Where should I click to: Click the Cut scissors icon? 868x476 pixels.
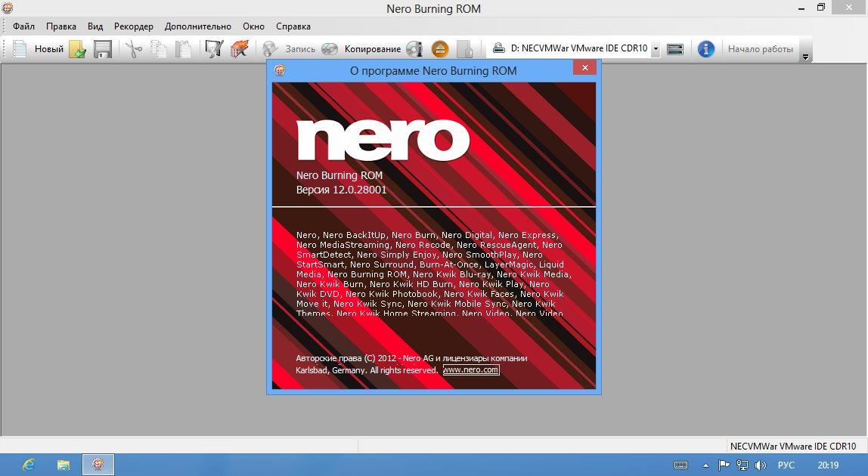point(133,48)
